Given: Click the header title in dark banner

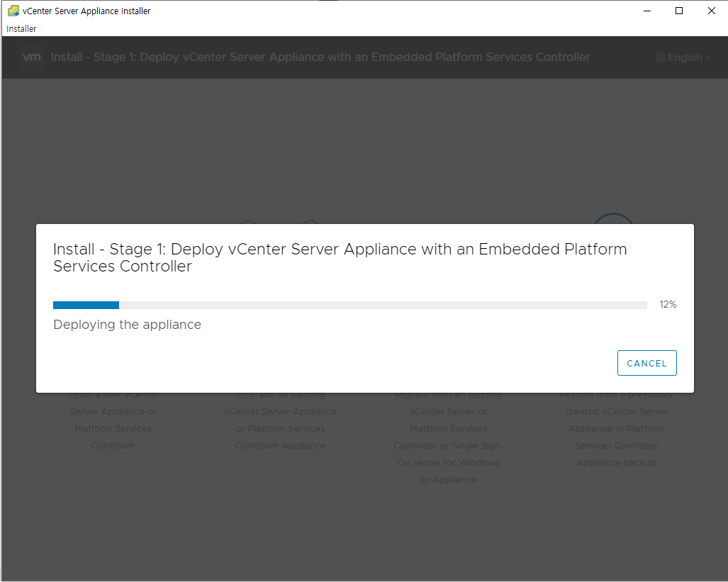Looking at the screenshot, I should [x=320, y=57].
